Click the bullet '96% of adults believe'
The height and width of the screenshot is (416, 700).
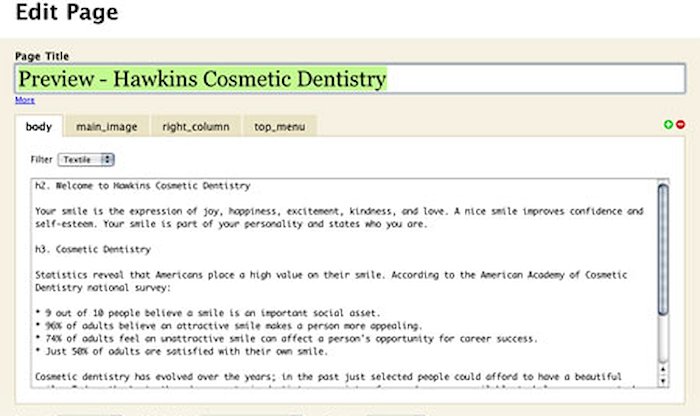pyautogui.click(x=229, y=326)
